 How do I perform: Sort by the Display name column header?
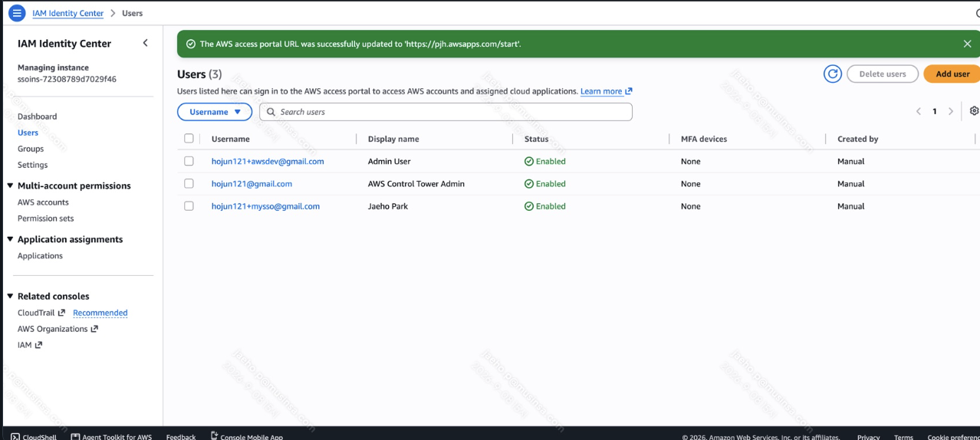[x=393, y=139]
